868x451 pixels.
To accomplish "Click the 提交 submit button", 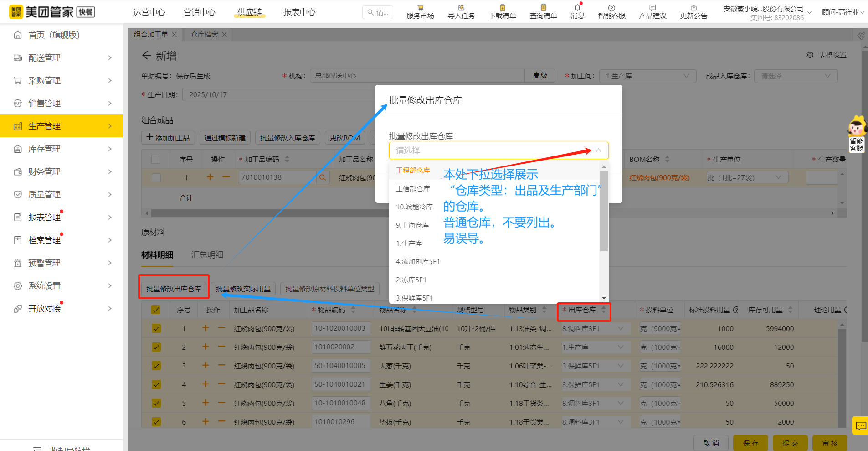I will click(x=790, y=442).
